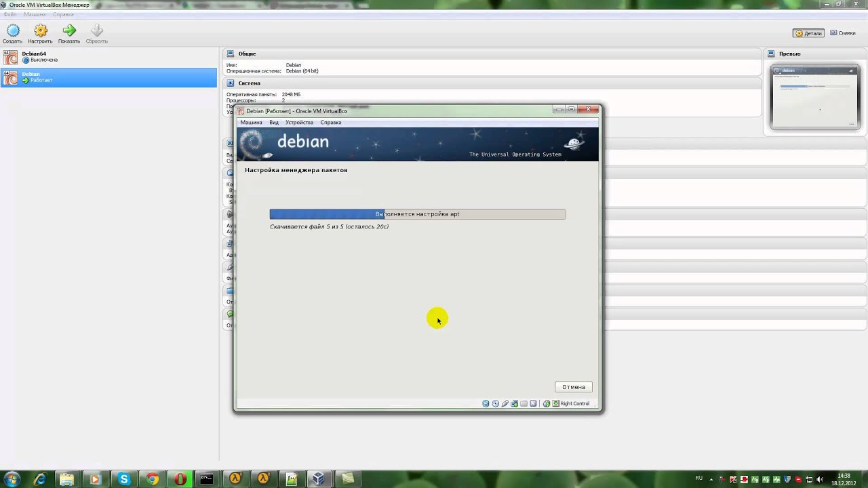Switch to the Детали view button
Viewport: 868px width, 488px height.
point(808,33)
